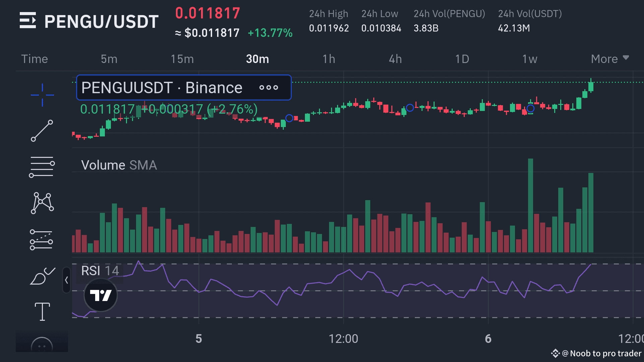Switch to the 5m interval
Image resolution: width=644 pixels, height=362 pixels.
(109, 59)
